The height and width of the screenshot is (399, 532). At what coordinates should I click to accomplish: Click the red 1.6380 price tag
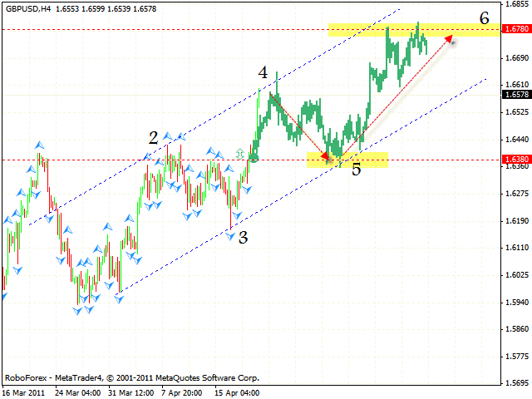(x=516, y=160)
